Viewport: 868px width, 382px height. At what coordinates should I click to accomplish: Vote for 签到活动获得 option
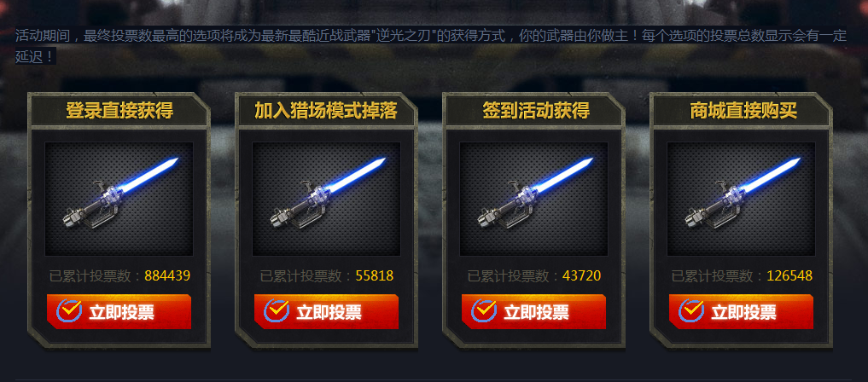pos(533,312)
